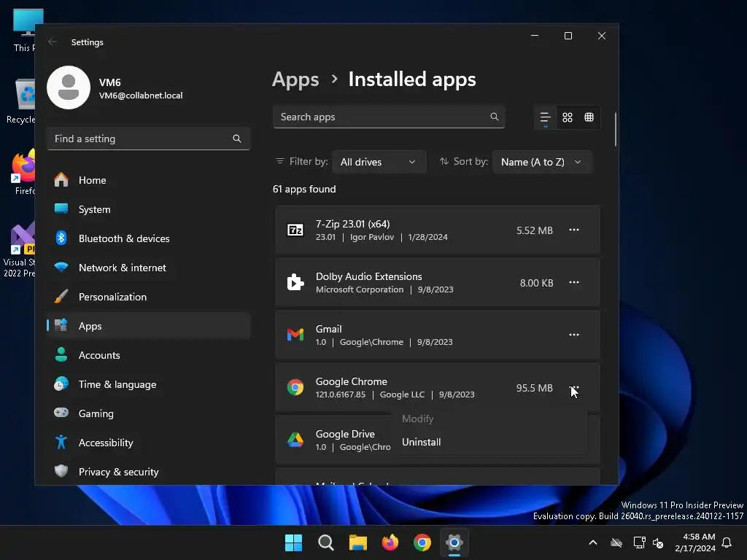
Task: Click the 5.52 MB size value
Action: tap(535, 230)
